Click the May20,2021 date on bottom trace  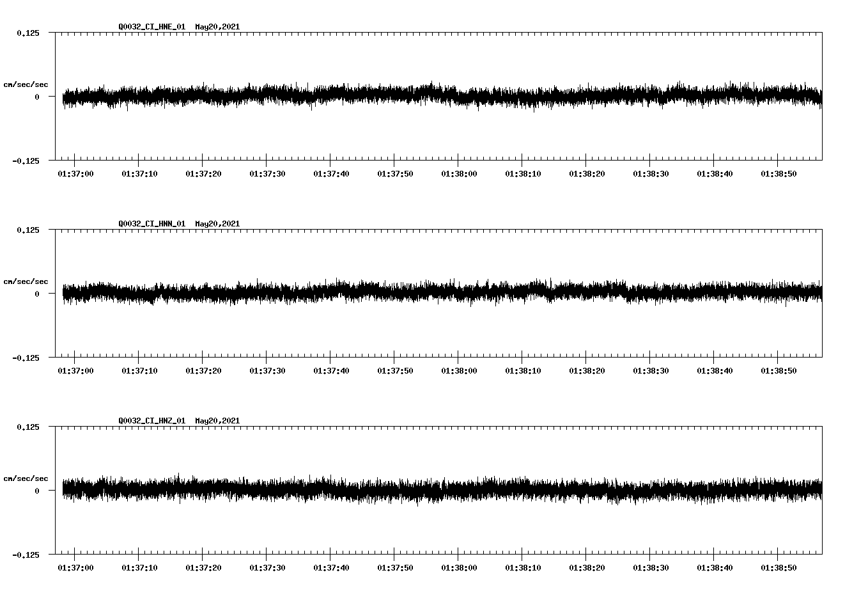217,420
